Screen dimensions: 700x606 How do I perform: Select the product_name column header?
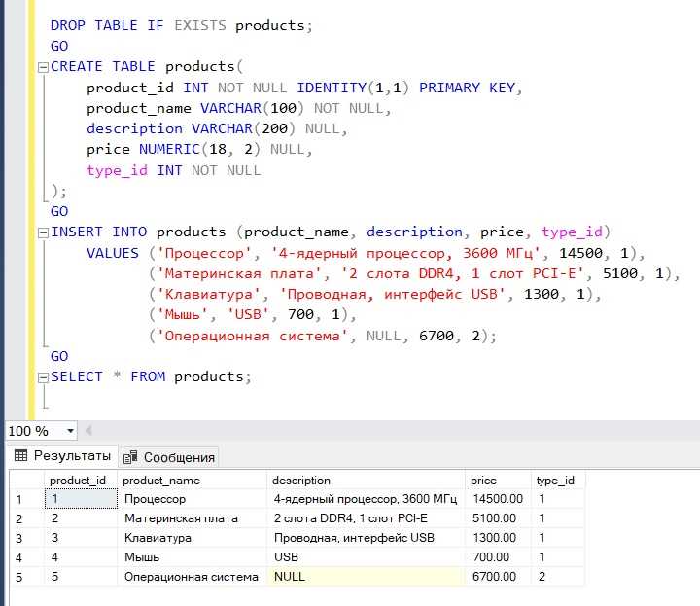point(192,481)
